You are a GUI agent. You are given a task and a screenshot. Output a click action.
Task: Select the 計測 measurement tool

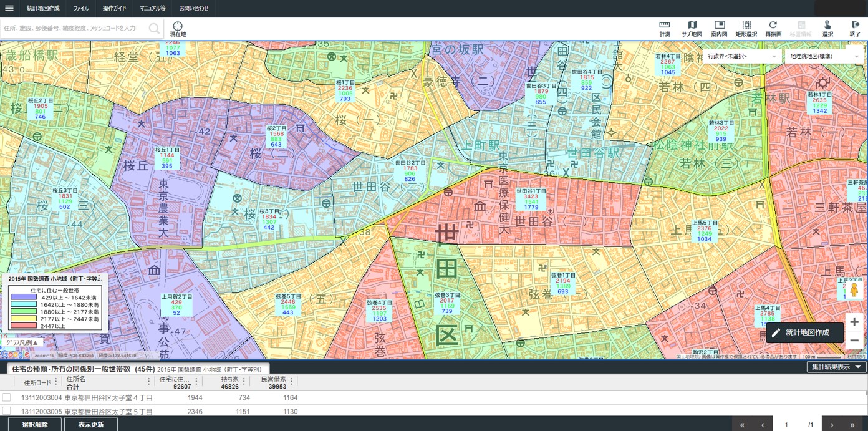(665, 29)
